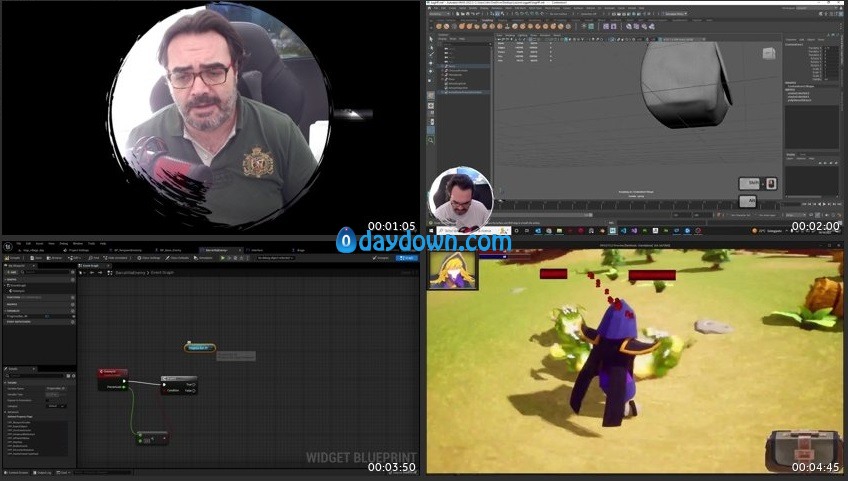Open the Category dropdown in Details panel

pos(56,406)
